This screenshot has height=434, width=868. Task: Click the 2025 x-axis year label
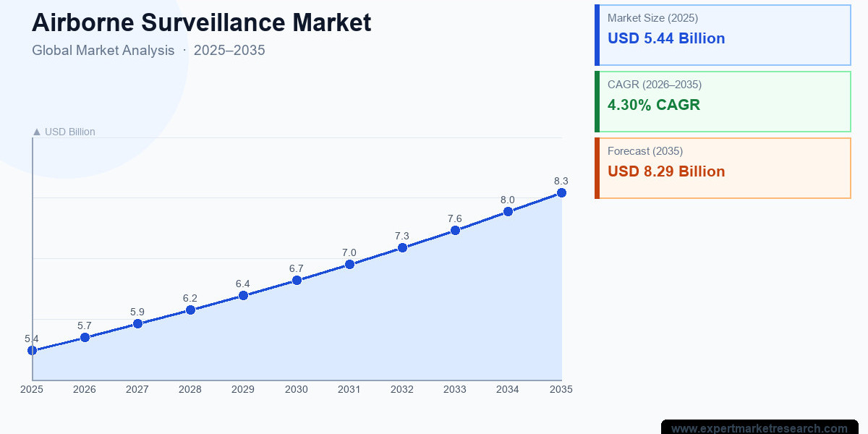[x=32, y=389]
